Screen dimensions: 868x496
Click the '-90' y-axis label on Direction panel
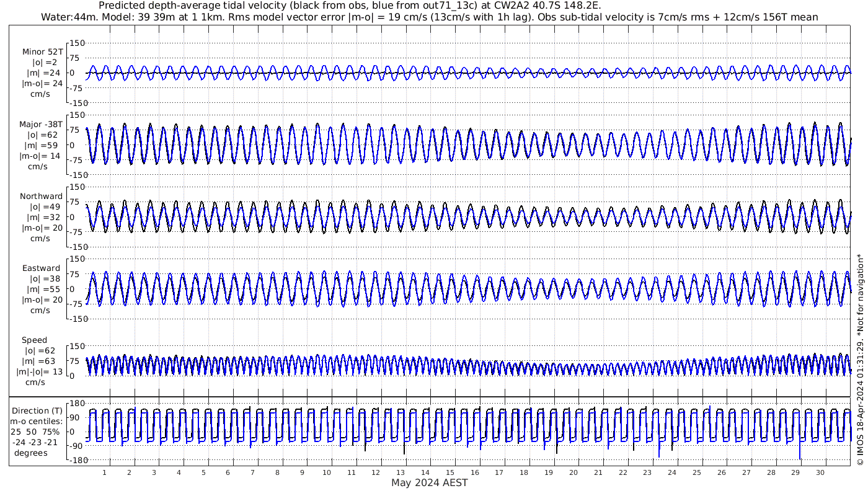pyautogui.click(x=76, y=446)
